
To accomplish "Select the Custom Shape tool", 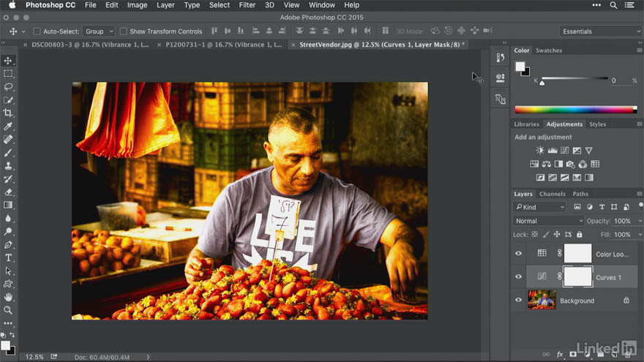I will 8,284.
